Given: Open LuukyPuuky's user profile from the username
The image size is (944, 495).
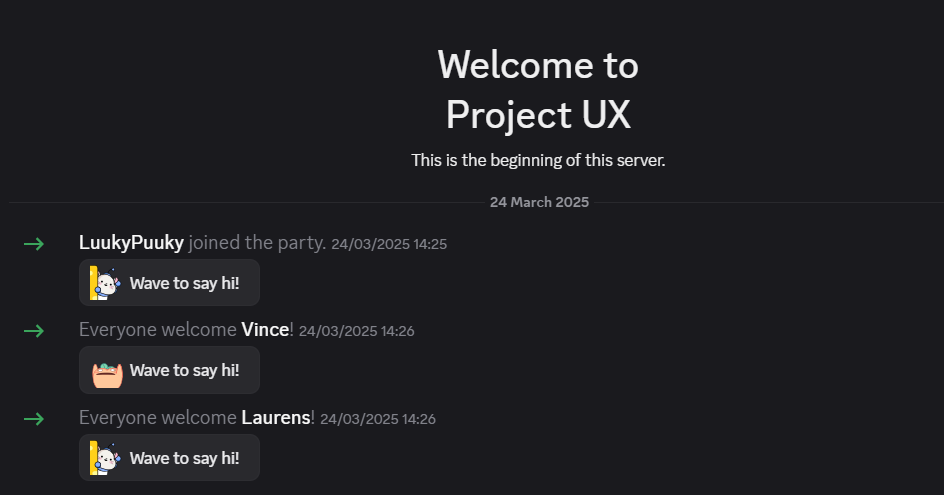Looking at the screenshot, I should click(131, 243).
